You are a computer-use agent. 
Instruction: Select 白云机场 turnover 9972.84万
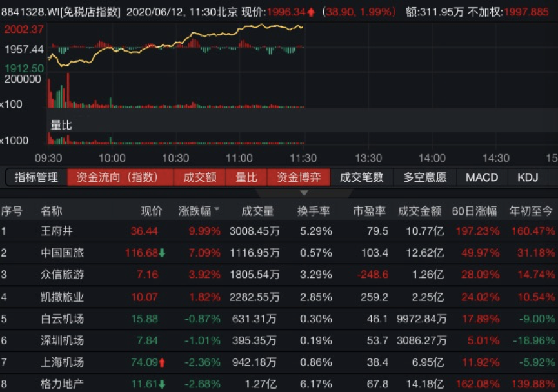click(x=421, y=318)
